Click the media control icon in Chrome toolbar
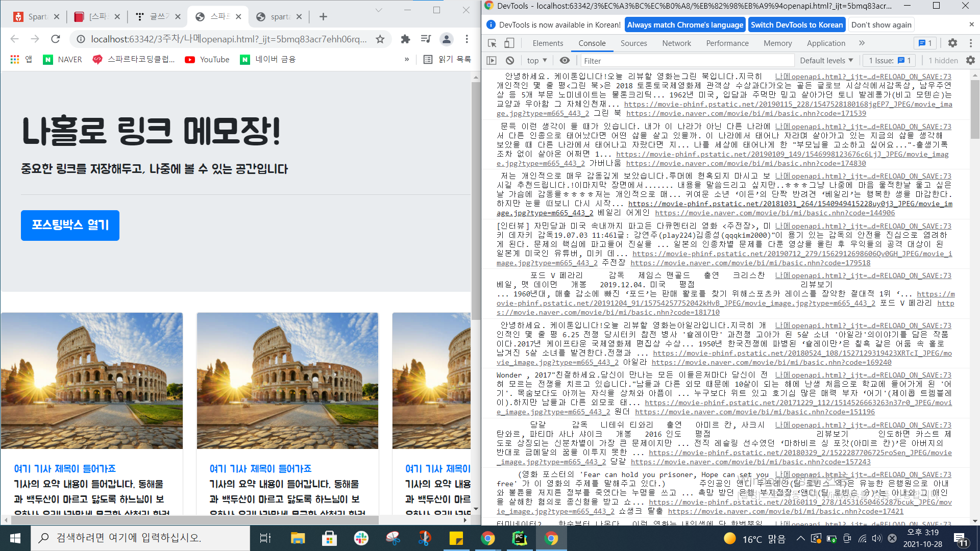Viewport: 980px width, 551px height. [x=426, y=39]
